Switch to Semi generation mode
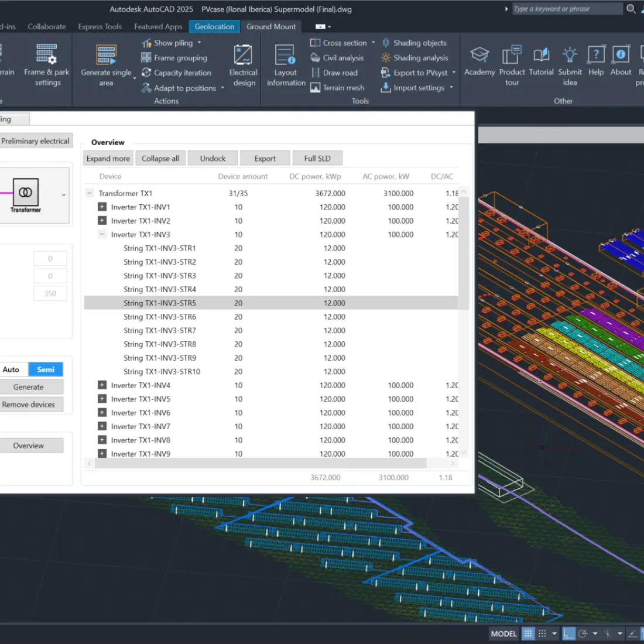The width and height of the screenshot is (644, 644). [x=46, y=369]
